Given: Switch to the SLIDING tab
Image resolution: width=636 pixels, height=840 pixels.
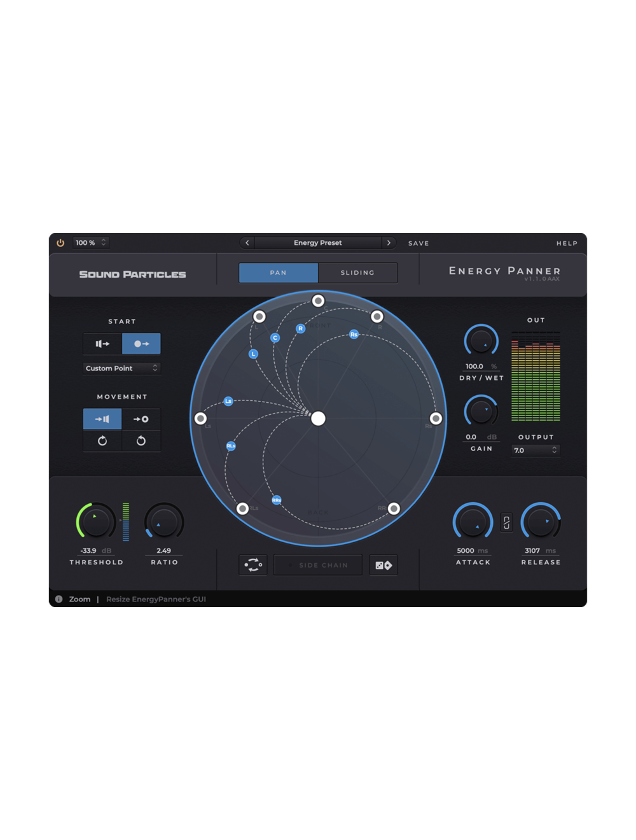Looking at the screenshot, I should (x=358, y=272).
